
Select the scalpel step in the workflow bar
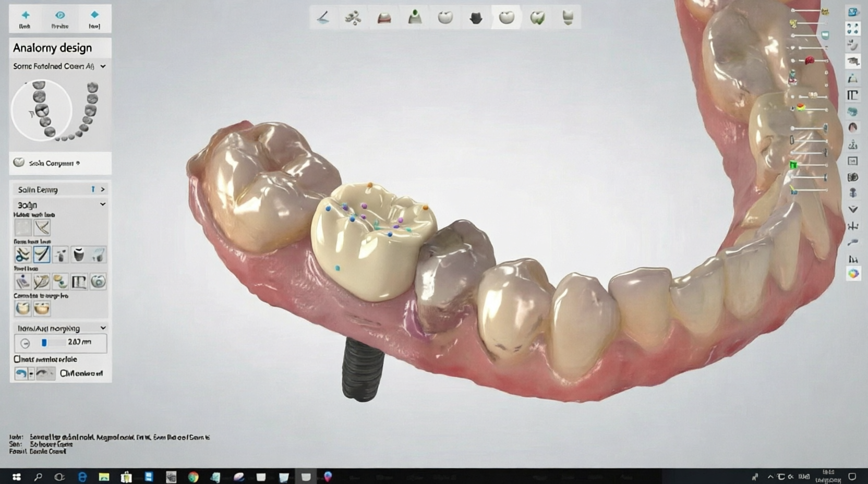(323, 18)
